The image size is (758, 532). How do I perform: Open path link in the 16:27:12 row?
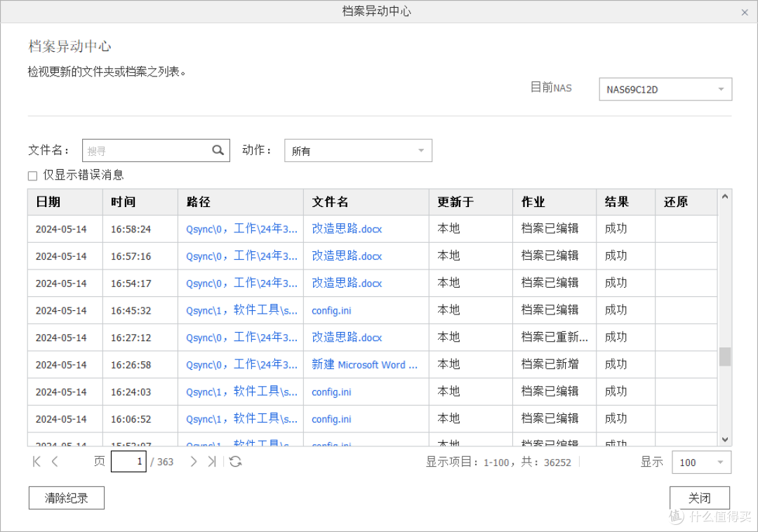pos(241,338)
